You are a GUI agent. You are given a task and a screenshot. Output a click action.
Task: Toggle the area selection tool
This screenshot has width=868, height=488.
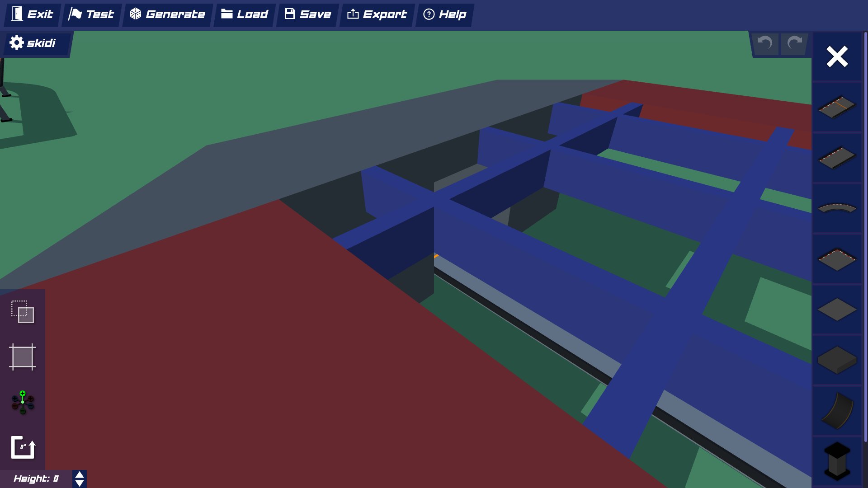(x=23, y=357)
